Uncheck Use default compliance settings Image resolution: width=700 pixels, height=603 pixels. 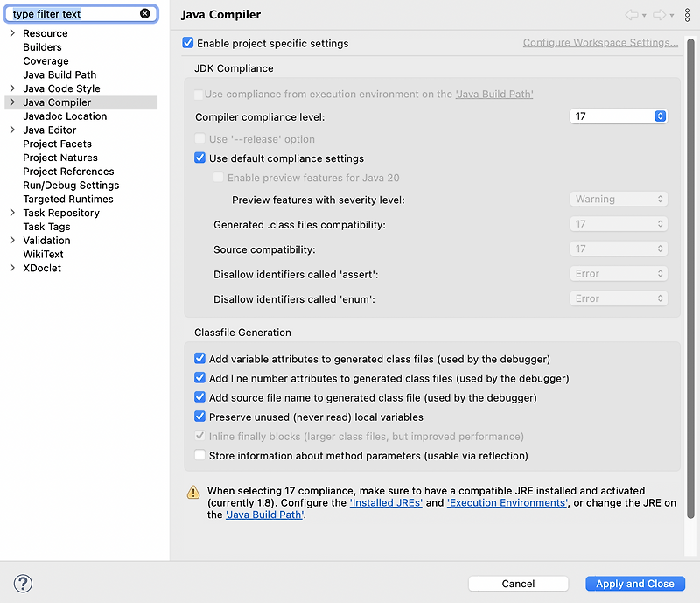click(200, 158)
